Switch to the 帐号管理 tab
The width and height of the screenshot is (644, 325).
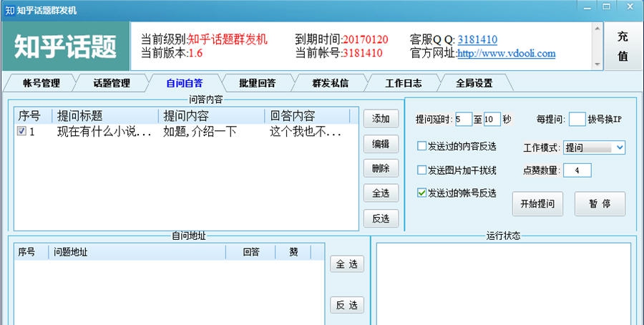[x=41, y=83]
